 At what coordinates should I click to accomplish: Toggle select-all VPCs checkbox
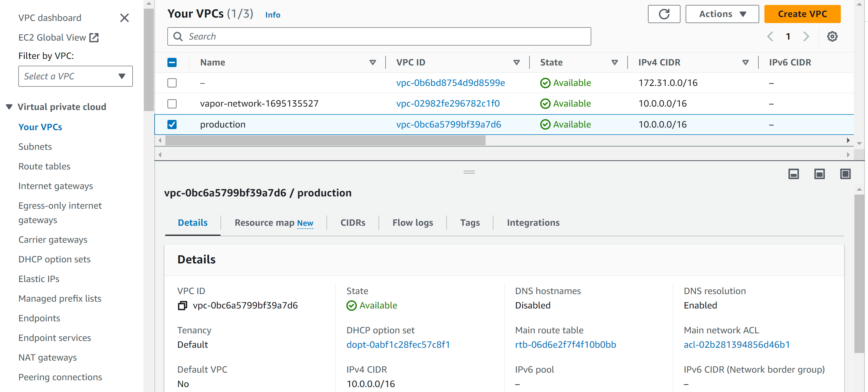[172, 62]
